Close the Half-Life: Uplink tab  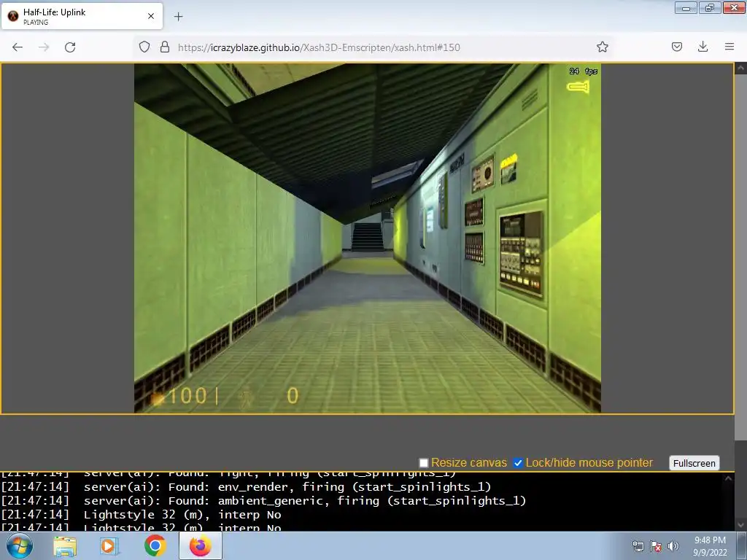[151, 16]
